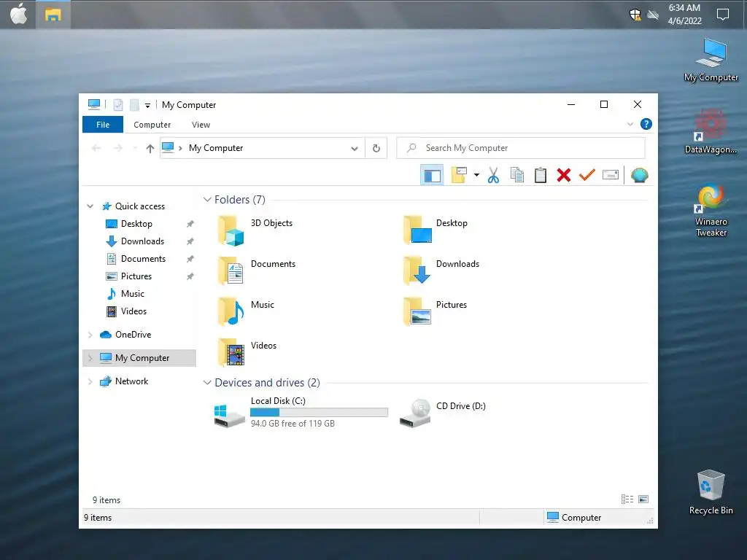Click the Copy toolbar icon
Image resolution: width=747 pixels, height=560 pixels.
[517, 175]
